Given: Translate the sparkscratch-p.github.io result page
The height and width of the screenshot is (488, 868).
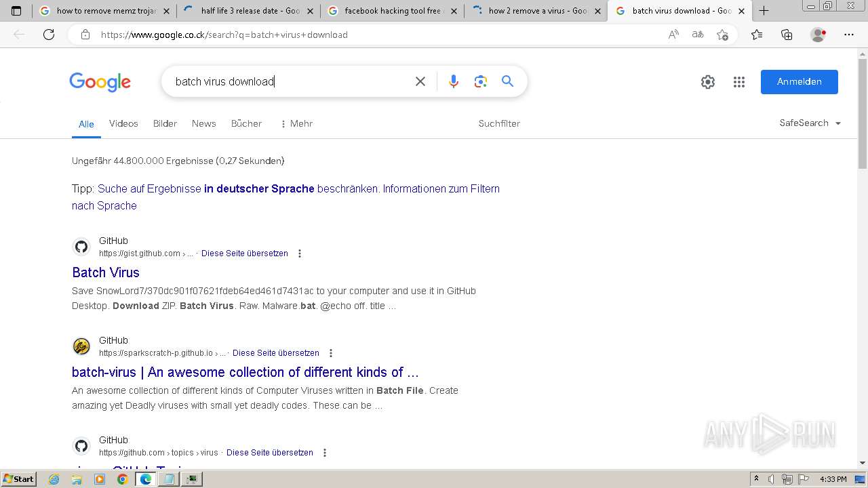Looking at the screenshot, I should pos(276,353).
